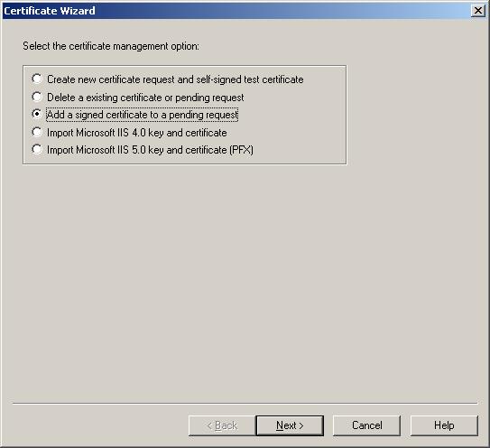Click the Select the certificate management option heading
The height and width of the screenshot is (448, 490).
(x=111, y=46)
